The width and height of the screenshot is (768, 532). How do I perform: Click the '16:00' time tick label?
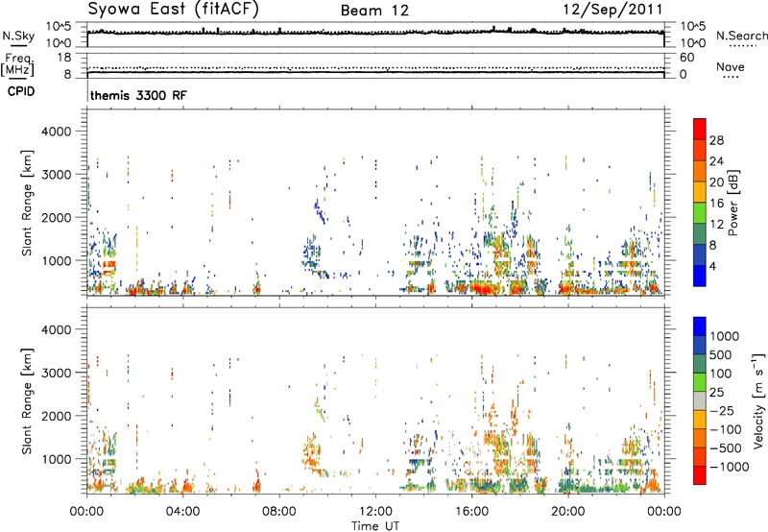coord(471,512)
